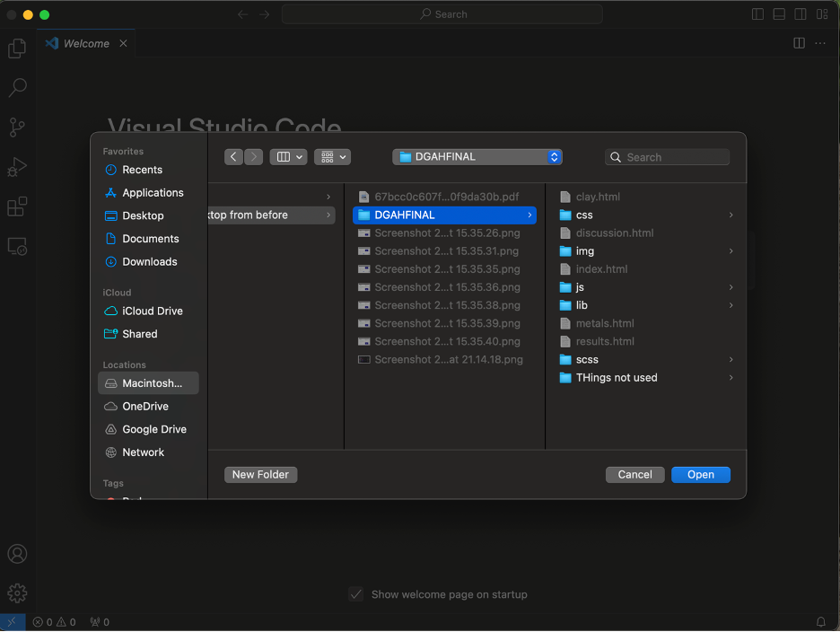Click the remote window indicator in status bar
Viewport: 840px width, 632px height.
(12, 621)
